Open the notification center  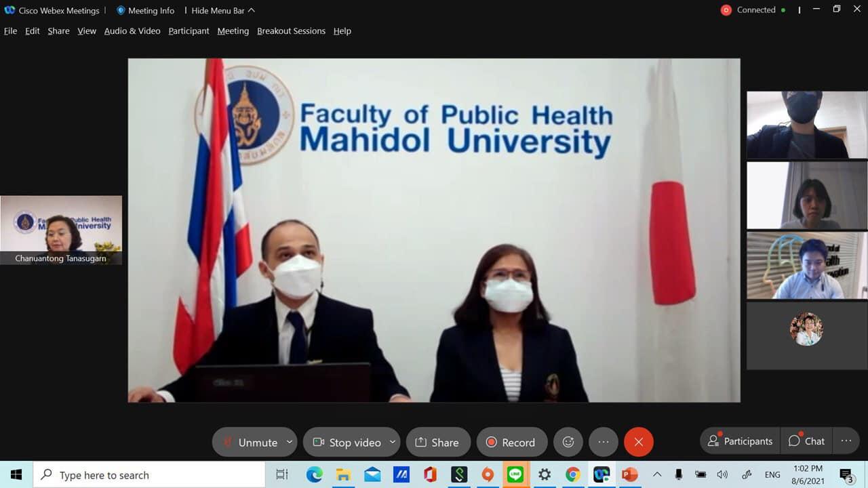[846, 474]
